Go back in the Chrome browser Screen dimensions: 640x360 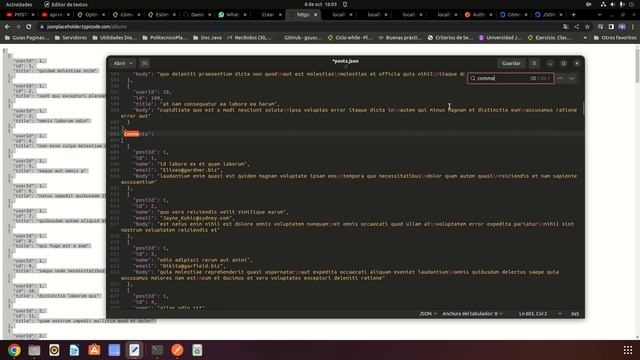[x=7, y=27]
